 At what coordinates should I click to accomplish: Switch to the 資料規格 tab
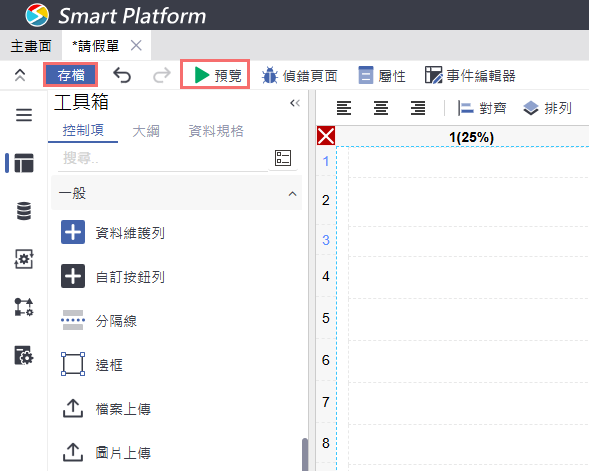[x=216, y=131]
